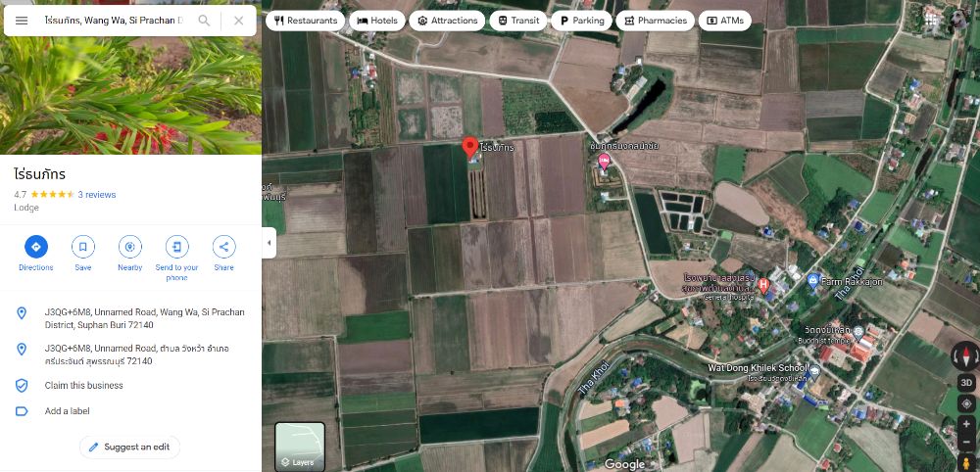Click the hospital H marker
980x472 pixels.
pos(762,285)
